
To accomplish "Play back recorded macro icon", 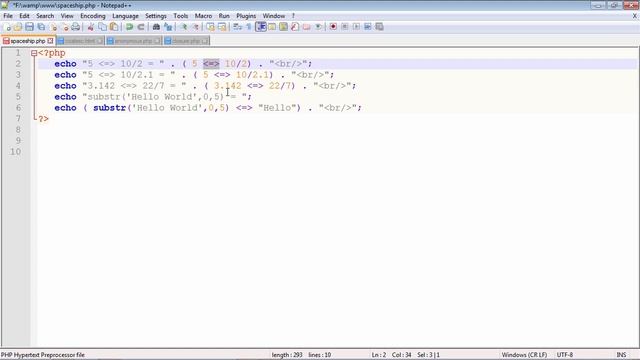I will [356, 27].
